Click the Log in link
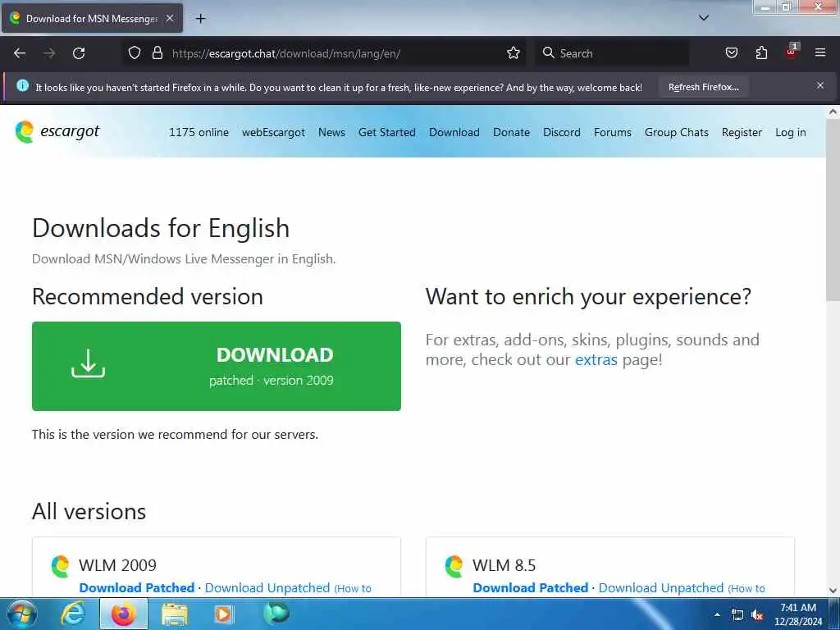 point(790,132)
